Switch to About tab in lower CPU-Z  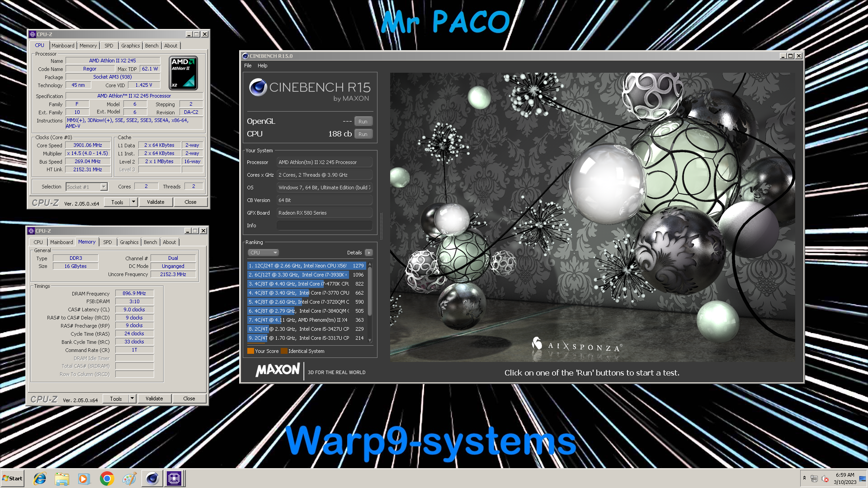pos(170,242)
